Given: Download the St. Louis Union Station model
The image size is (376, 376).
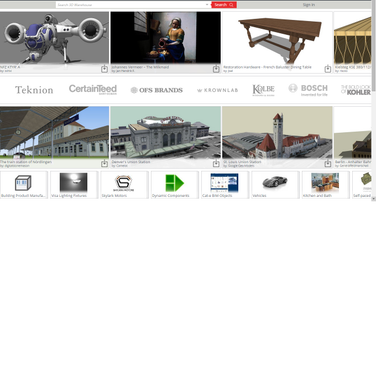Looking at the screenshot, I should (x=328, y=164).
